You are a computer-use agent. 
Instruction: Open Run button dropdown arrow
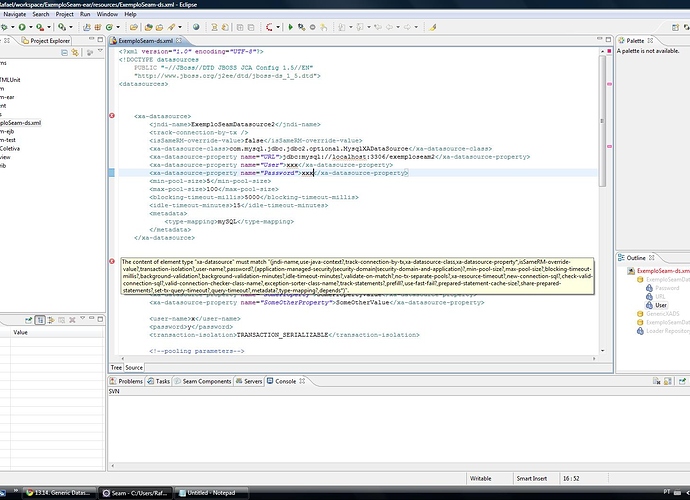[30, 27]
